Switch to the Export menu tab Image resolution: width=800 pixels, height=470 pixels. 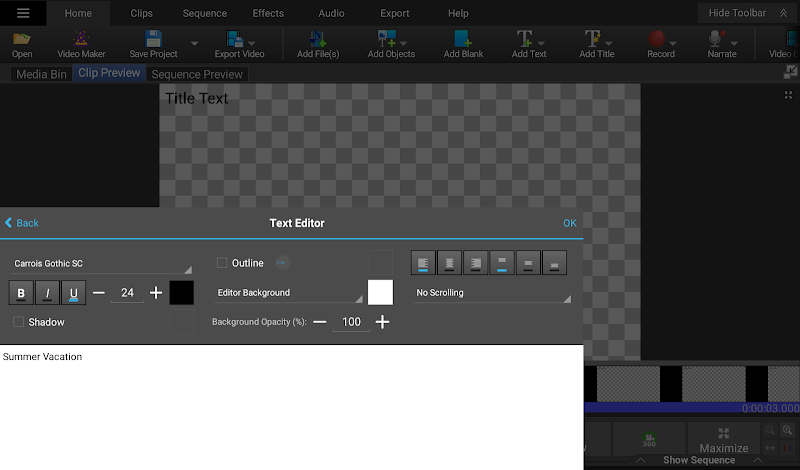coord(394,13)
